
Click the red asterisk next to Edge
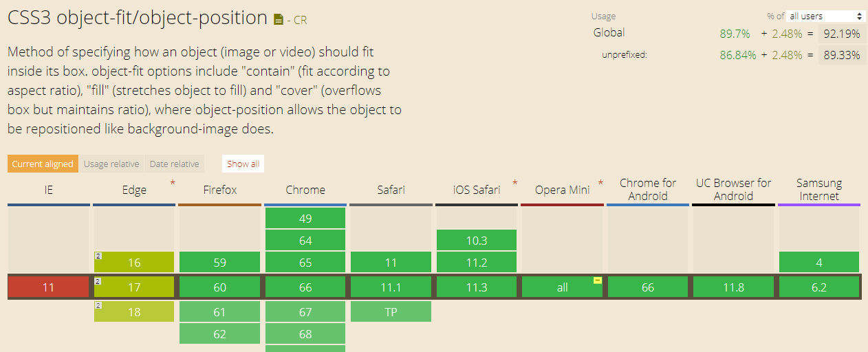click(x=173, y=183)
